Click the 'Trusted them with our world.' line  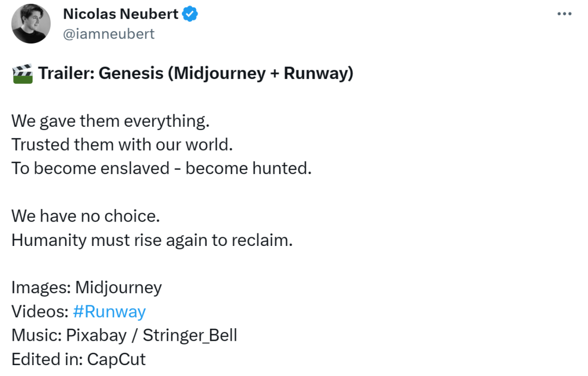point(122,145)
